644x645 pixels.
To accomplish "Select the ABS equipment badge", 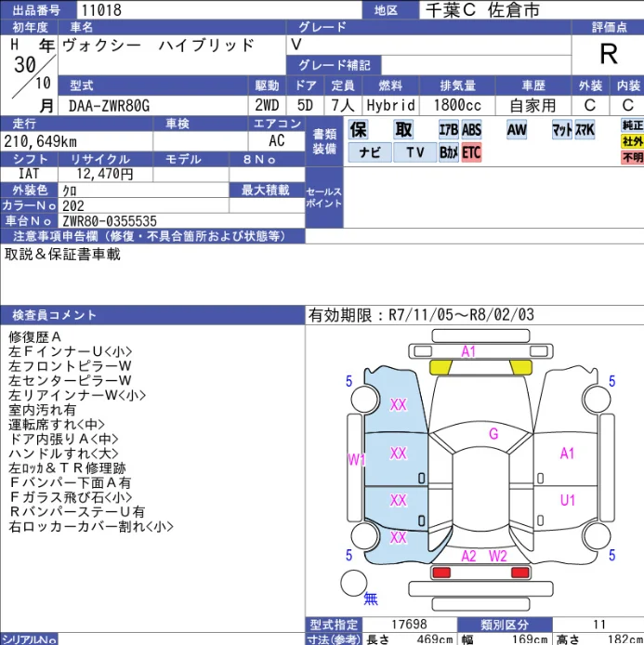I will point(472,130).
